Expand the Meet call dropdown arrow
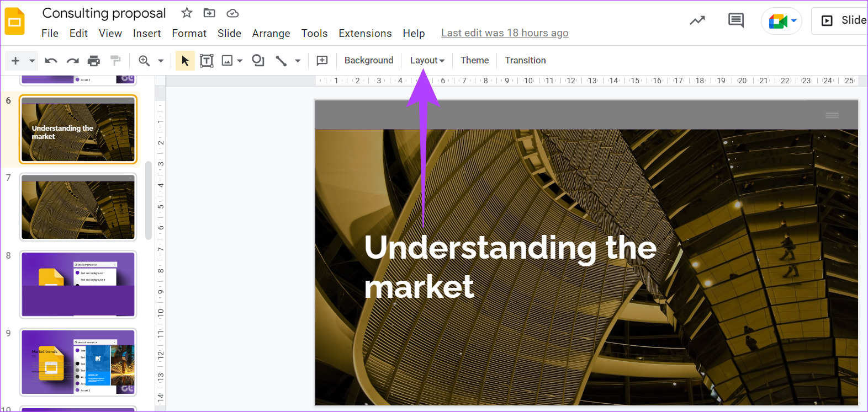 793,21
